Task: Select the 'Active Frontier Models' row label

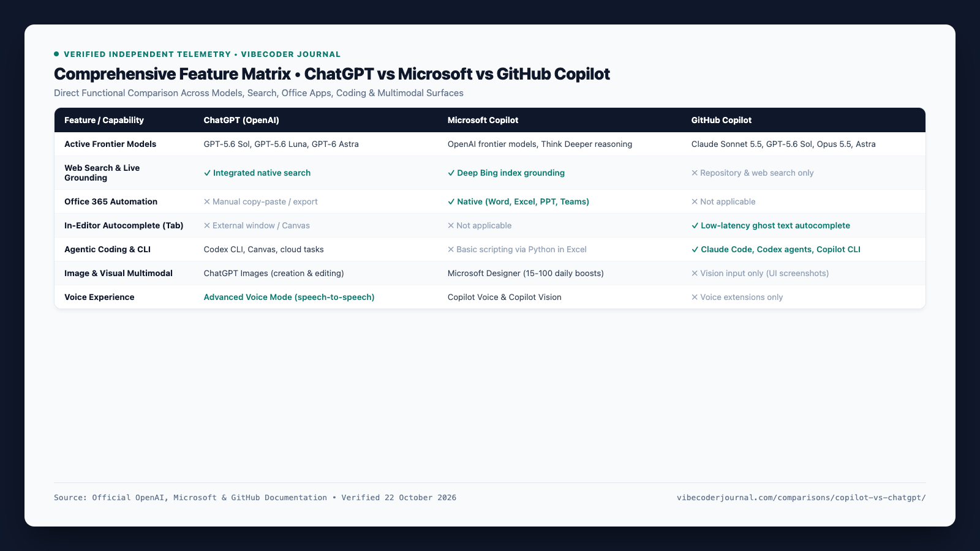Action: coord(110,144)
